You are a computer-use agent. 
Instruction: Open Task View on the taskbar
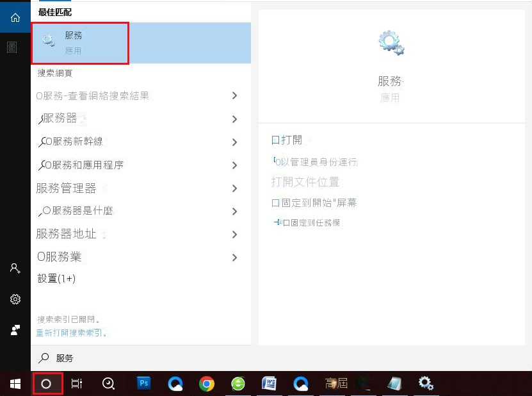pos(77,384)
